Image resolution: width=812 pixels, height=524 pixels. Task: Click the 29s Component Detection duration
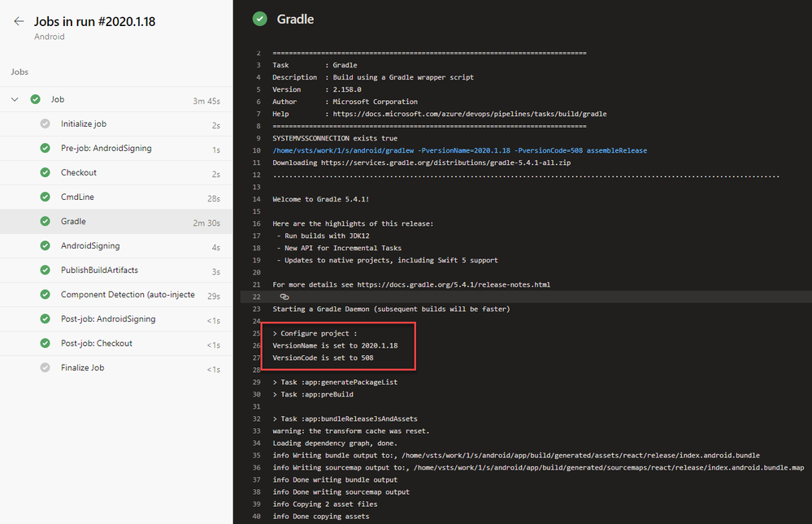point(214,297)
